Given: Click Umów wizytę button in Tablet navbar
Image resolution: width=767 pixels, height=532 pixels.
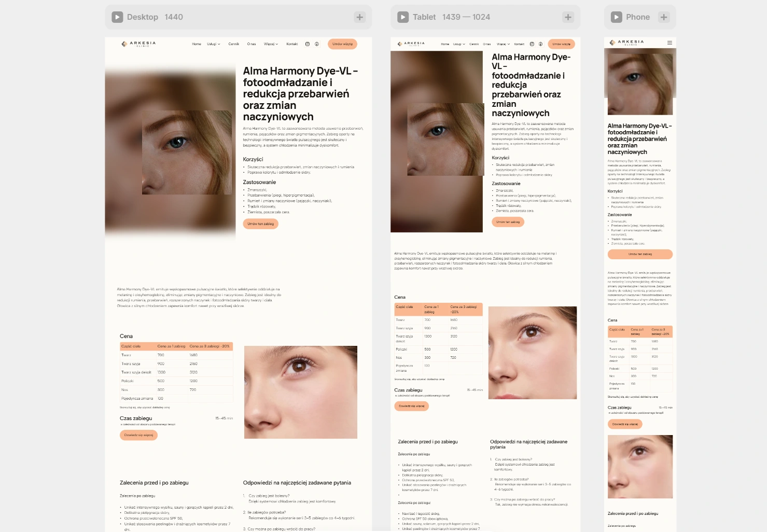Looking at the screenshot, I should 561,44.
